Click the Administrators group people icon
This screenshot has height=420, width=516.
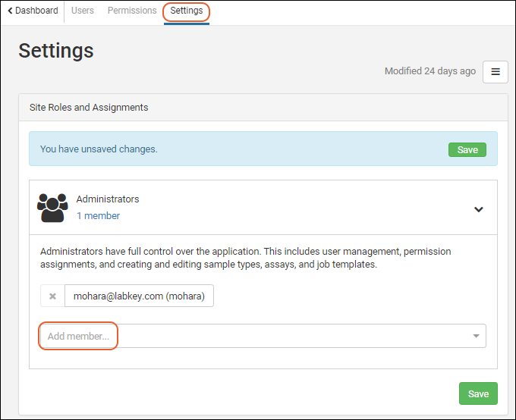coord(52,208)
